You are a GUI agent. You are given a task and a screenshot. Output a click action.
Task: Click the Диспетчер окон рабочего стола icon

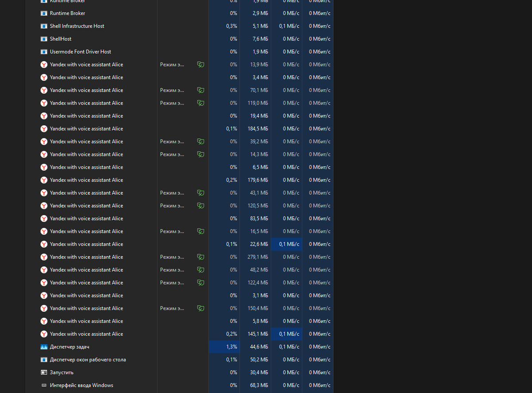click(x=44, y=360)
